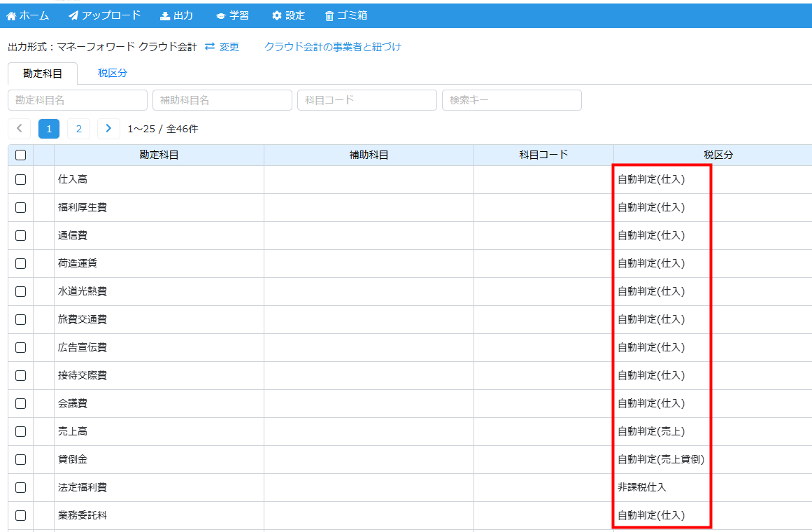This screenshot has width=812, height=532.
Task: Toggle the select-all header checkbox
Action: coord(20,155)
